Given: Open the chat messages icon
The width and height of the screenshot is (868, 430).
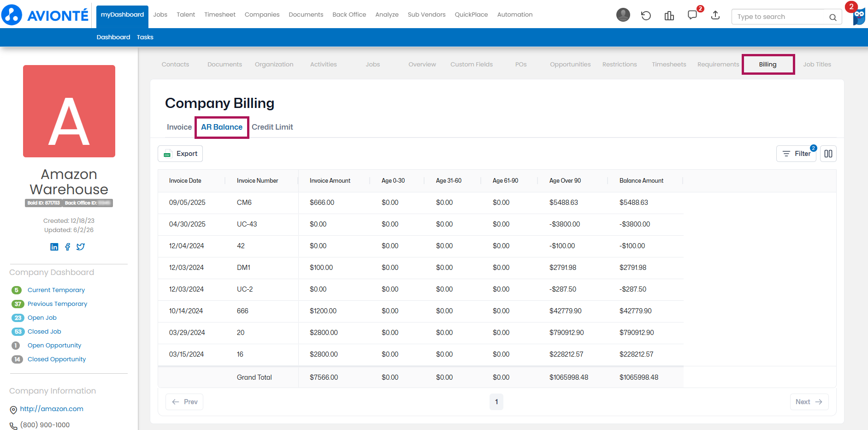Looking at the screenshot, I should click(692, 15).
